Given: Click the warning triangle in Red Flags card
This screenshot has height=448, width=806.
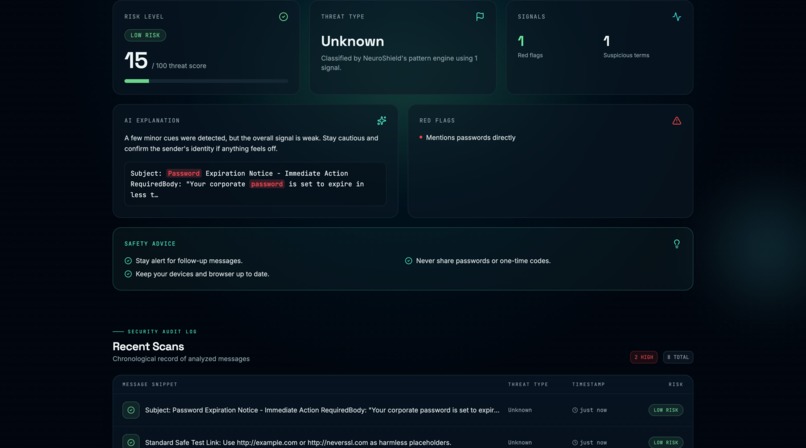Looking at the screenshot, I should click(676, 121).
